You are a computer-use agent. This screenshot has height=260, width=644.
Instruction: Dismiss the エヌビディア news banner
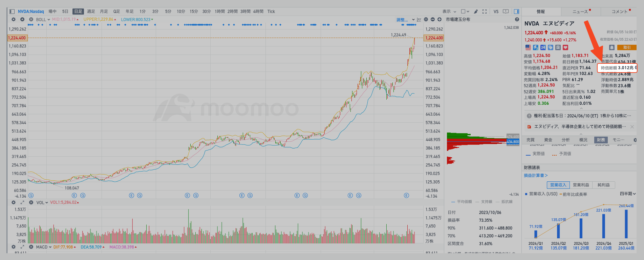tap(632, 126)
